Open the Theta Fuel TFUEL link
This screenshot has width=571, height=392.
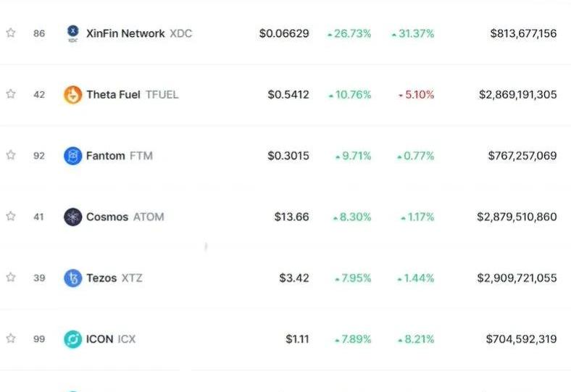click(x=132, y=95)
